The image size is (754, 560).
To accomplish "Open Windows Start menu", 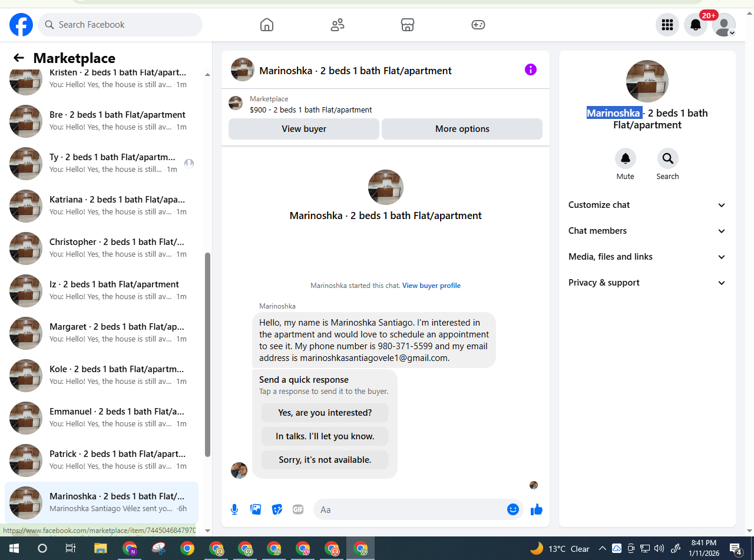I will [14, 548].
